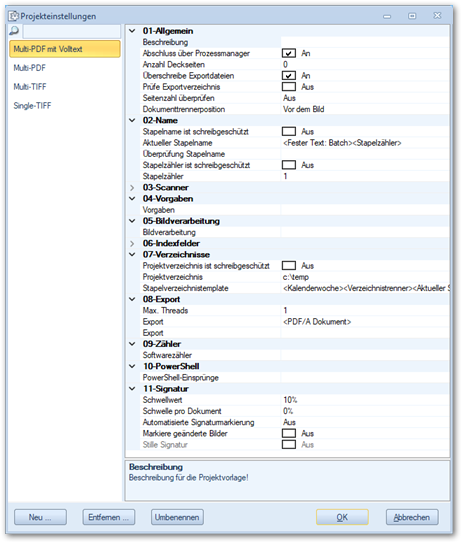
Task: Collapse the 02-Name section
Action: [x=132, y=121]
